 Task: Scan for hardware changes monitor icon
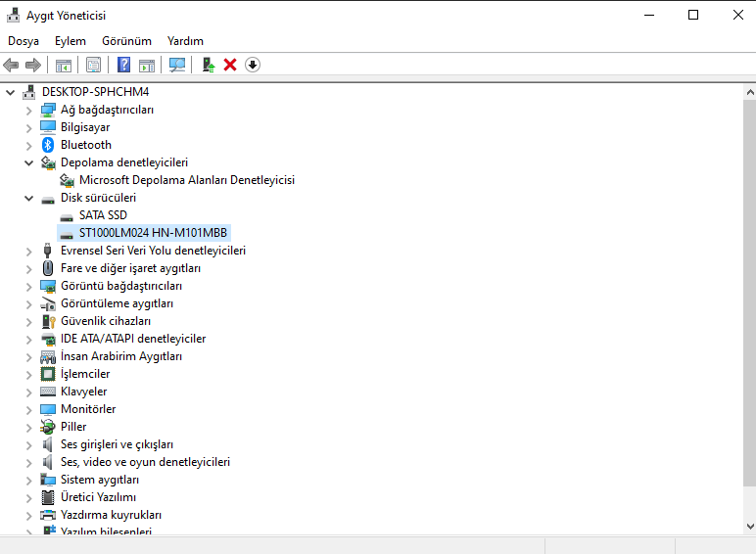click(x=177, y=65)
